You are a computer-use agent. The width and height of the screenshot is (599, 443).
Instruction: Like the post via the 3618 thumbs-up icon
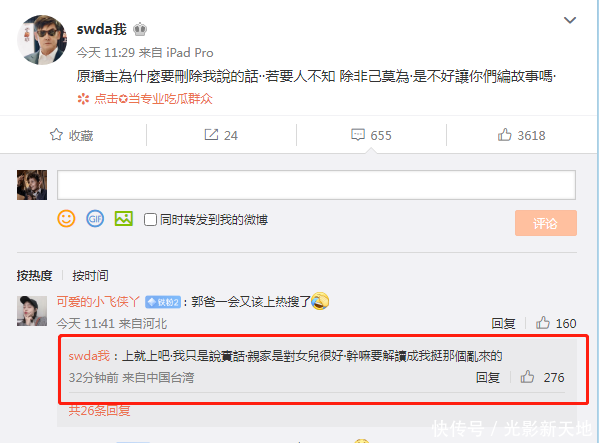point(505,135)
